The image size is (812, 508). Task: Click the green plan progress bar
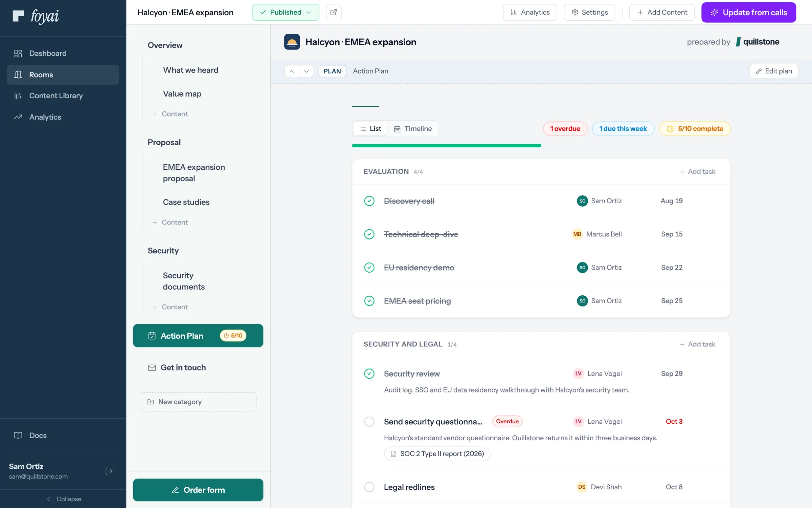(x=447, y=146)
